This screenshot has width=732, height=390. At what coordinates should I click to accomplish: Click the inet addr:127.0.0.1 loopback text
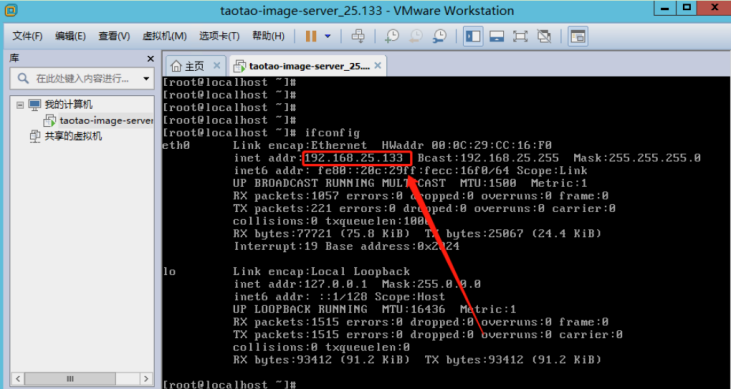[x=300, y=284]
